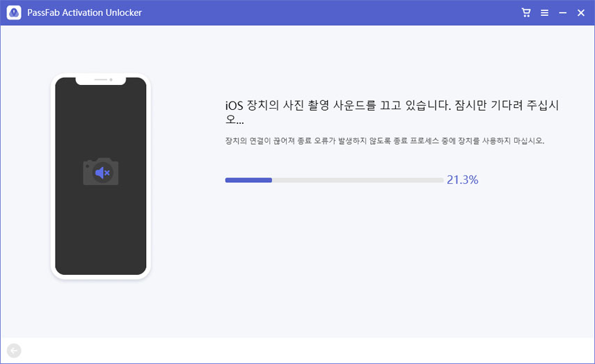The image size is (595, 364).
Task: Minimize the PassFab Activation Unlocker window
Action: tap(563, 13)
